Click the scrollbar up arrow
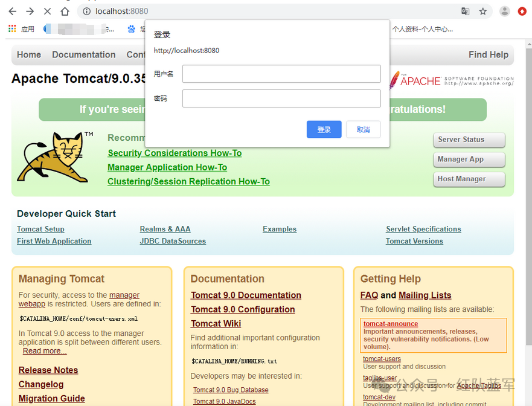This screenshot has width=532, height=406. [529, 43]
